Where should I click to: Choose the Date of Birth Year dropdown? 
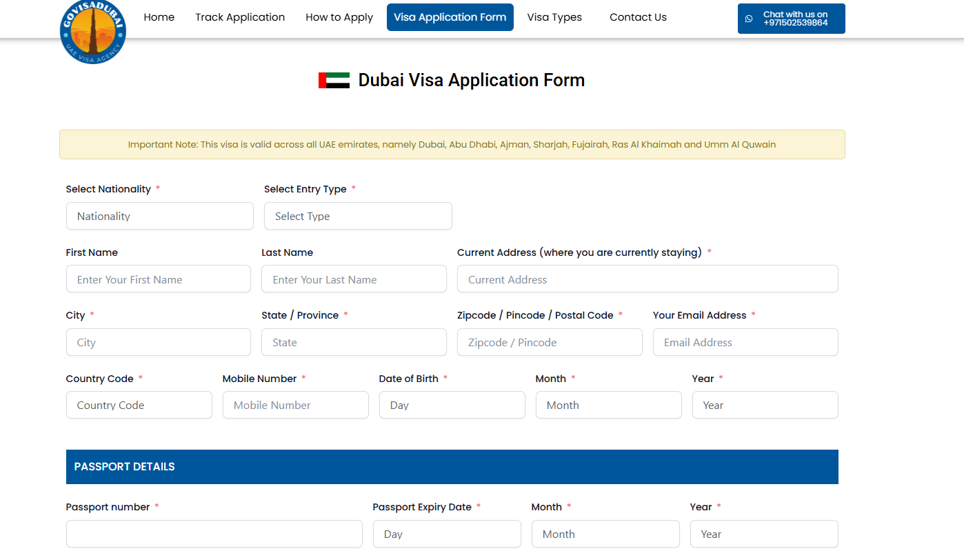coord(765,406)
